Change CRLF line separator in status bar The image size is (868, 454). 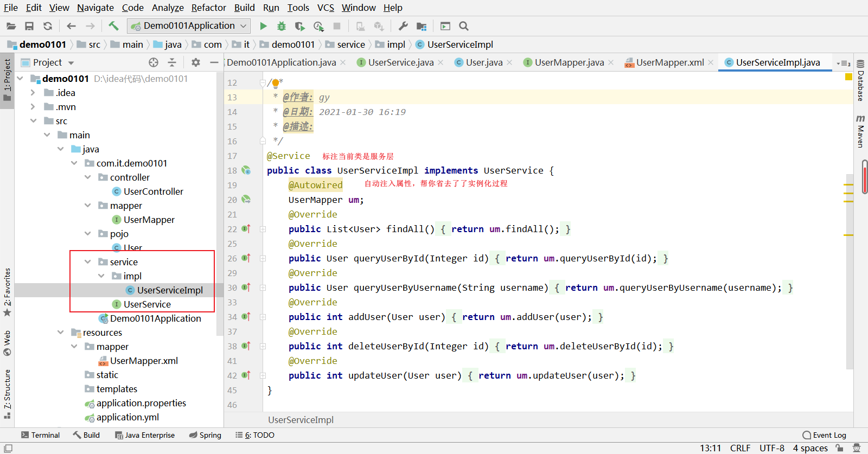coord(740,448)
